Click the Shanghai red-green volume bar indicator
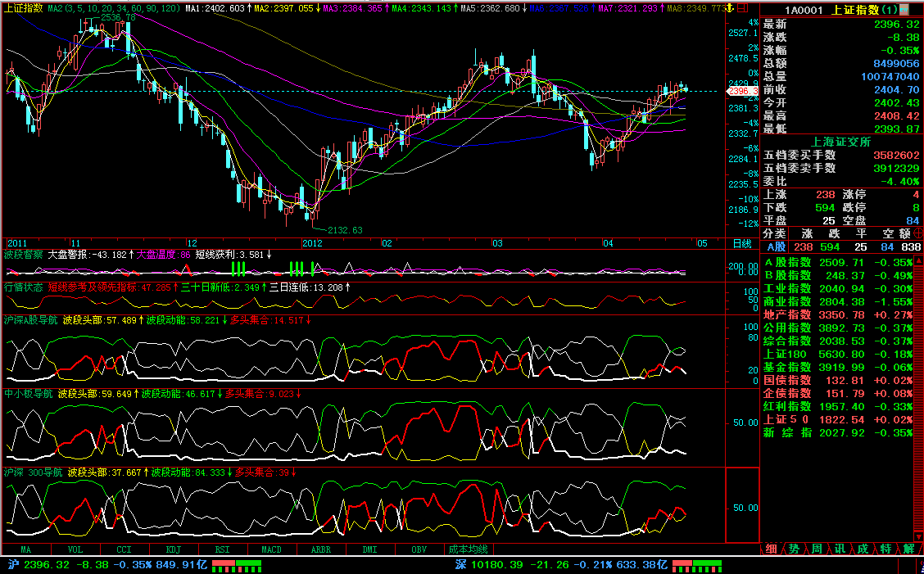 tap(236, 566)
